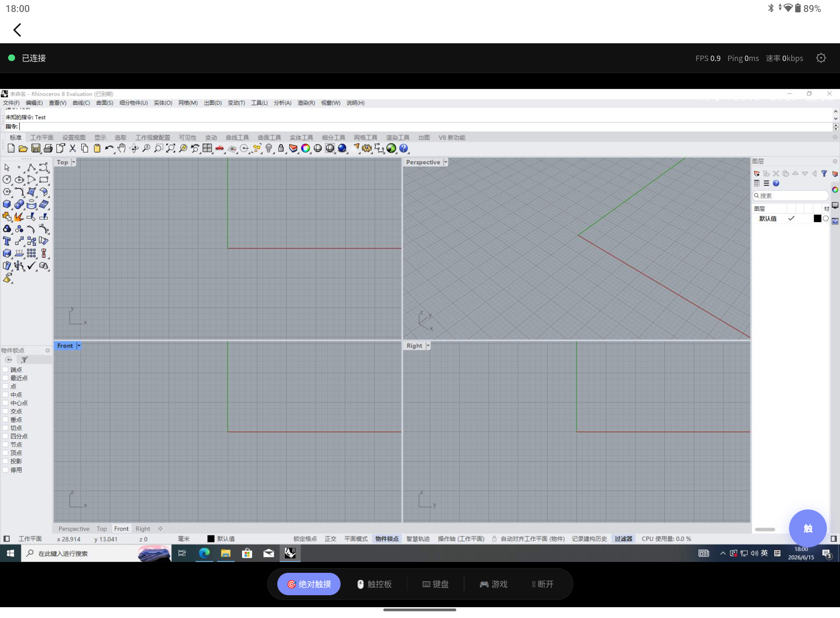Image resolution: width=840 pixels, height=618 pixels.
Task: Open the 文件(F) menu
Action: [11, 103]
